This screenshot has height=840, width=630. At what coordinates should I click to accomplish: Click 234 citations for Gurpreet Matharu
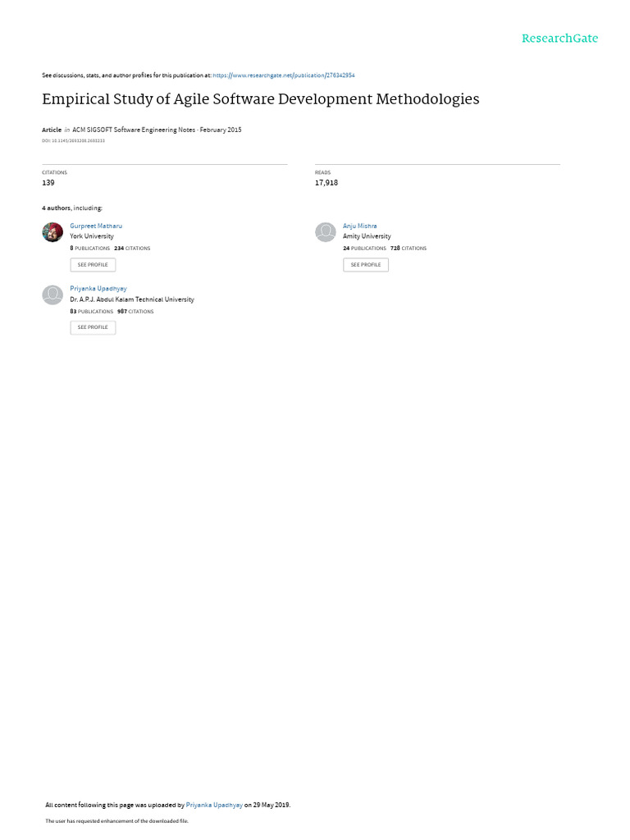[x=132, y=249]
